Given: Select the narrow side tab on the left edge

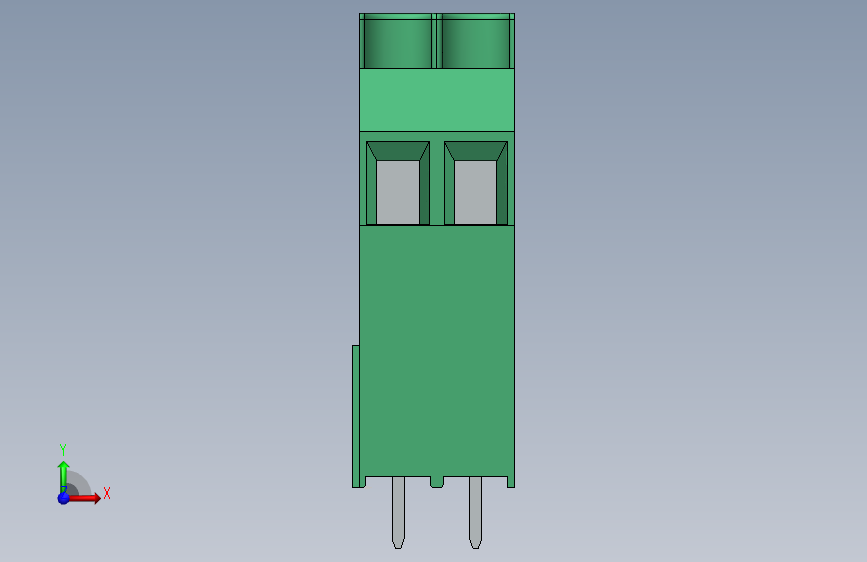Looking at the screenshot, I should click(x=356, y=416).
